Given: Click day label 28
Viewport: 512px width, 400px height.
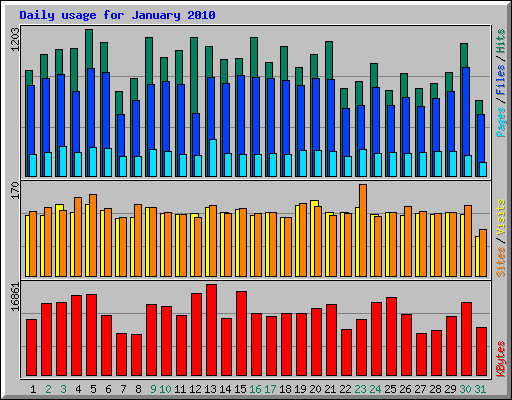Looking at the screenshot, I should (x=435, y=389).
